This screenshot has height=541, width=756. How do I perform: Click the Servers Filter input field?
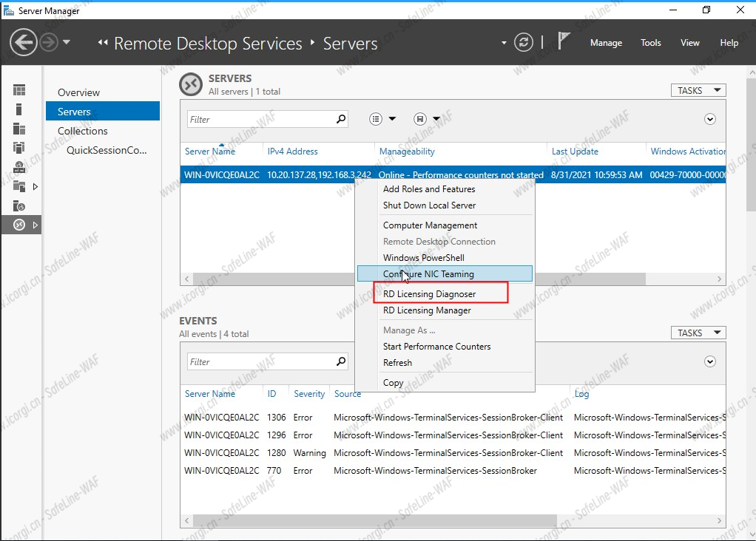click(x=260, y=119)
